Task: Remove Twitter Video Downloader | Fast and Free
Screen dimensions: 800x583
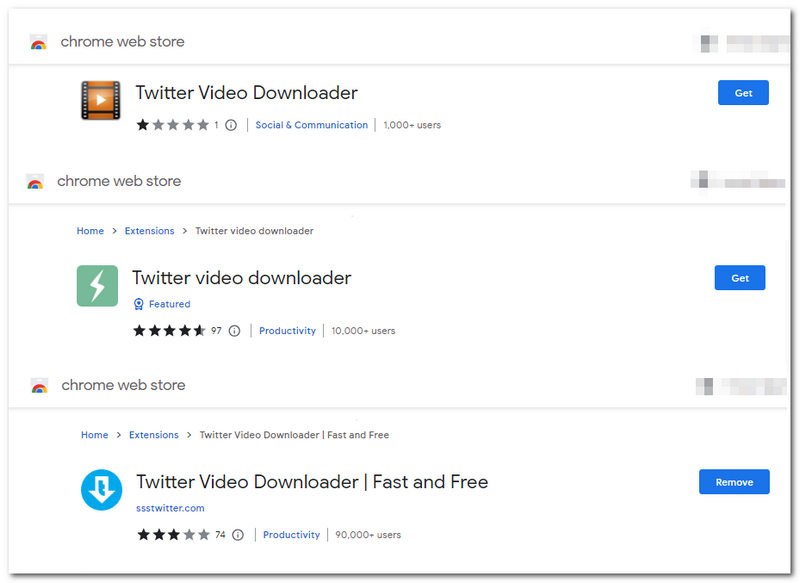Action: 734,482
